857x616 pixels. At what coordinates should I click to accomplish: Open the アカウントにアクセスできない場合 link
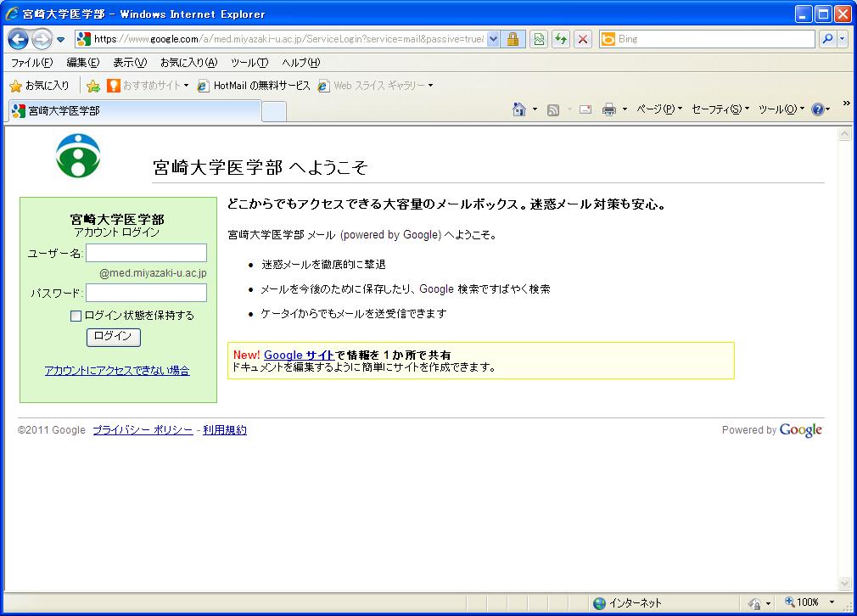point(117,371)
